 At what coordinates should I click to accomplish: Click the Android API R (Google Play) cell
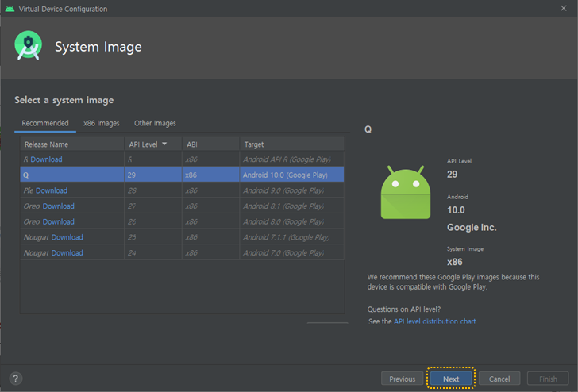pos(292,159)
